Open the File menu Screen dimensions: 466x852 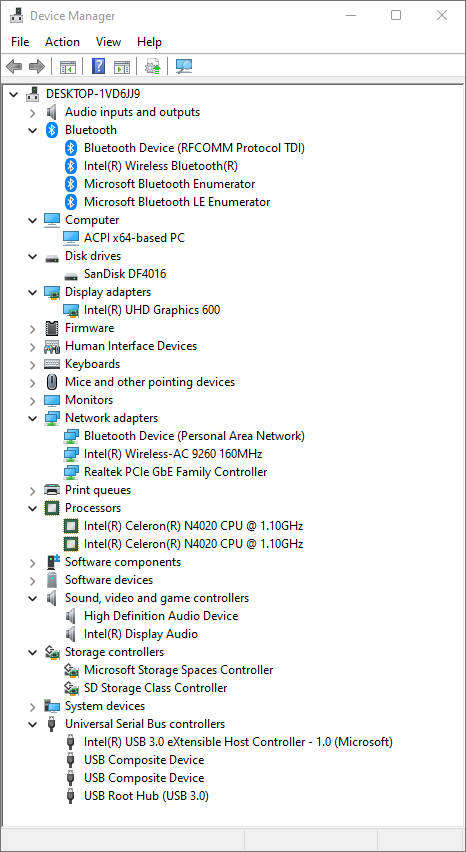pos(20,42)
